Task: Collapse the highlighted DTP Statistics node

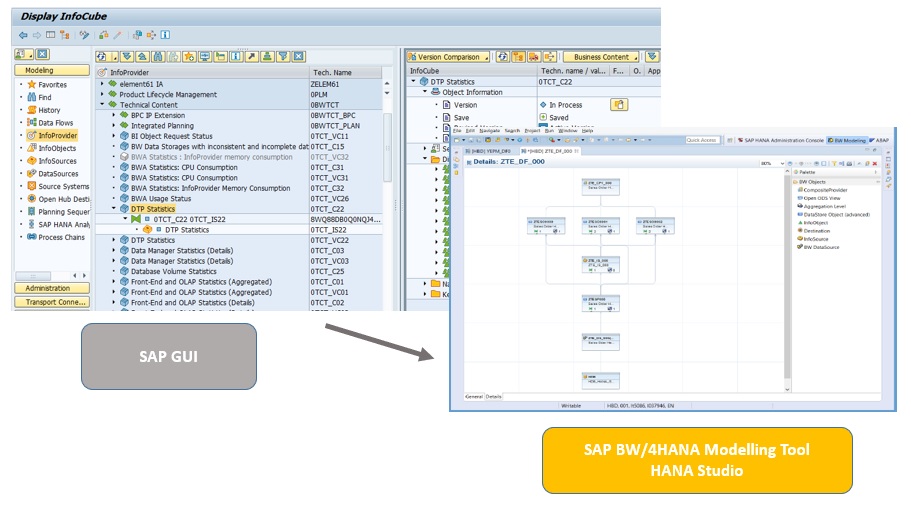Action: coord(114,209)
